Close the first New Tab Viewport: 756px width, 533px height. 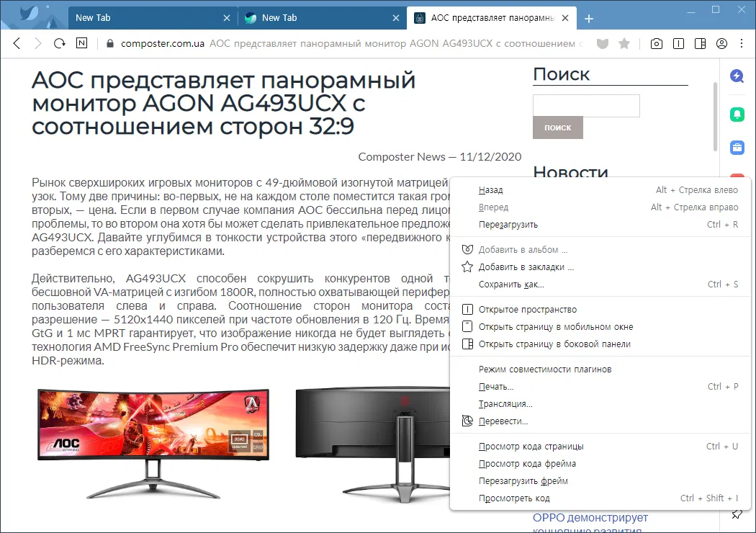227,18
